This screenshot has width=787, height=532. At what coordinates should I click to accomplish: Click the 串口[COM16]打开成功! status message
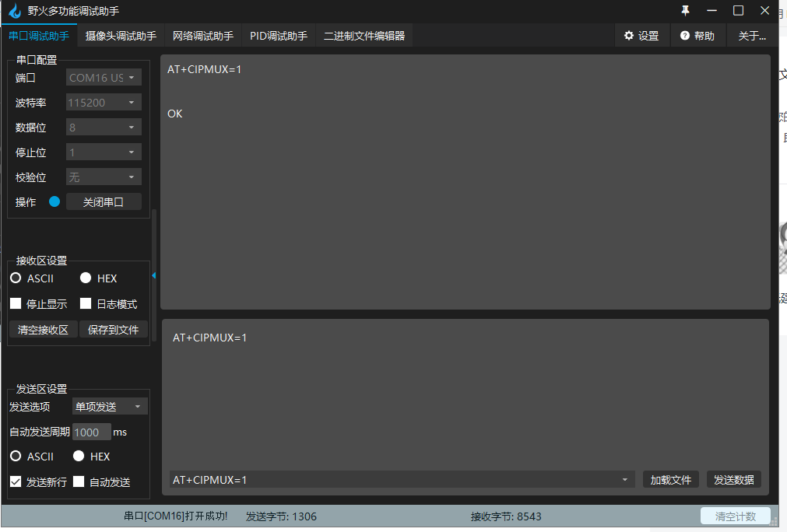pyautogui.click(x=176, y=516)
